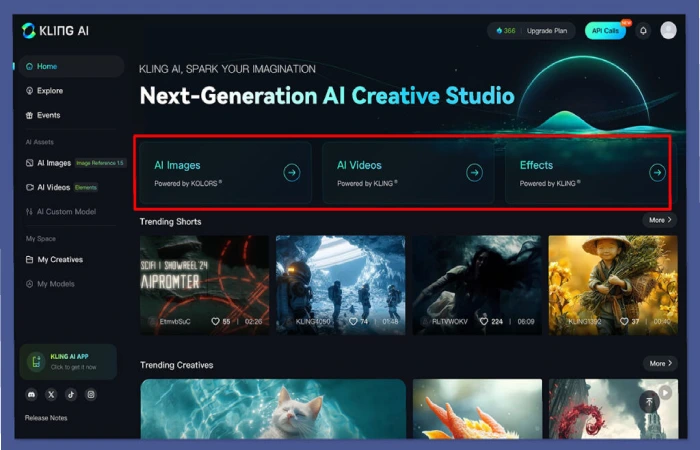The width and height of the screenshot is (700, 450).
Task: Open the Instagram social icon
Action: (91, 395)
